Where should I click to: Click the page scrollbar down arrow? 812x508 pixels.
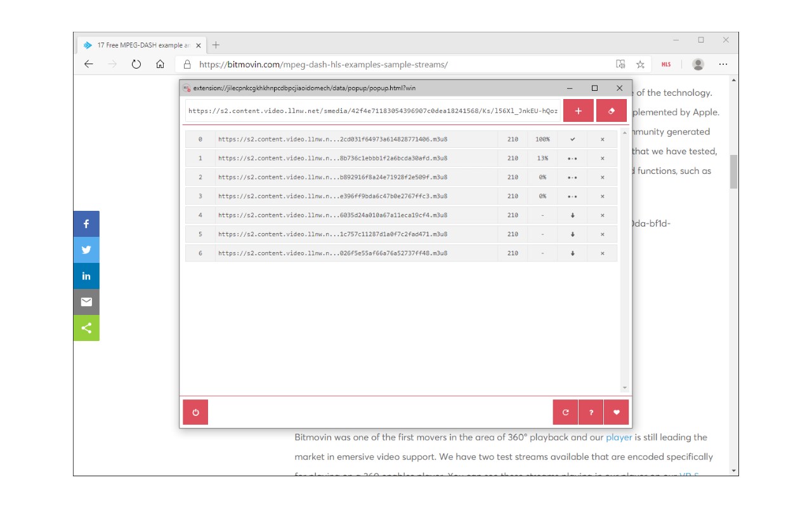tap(734, 471)
